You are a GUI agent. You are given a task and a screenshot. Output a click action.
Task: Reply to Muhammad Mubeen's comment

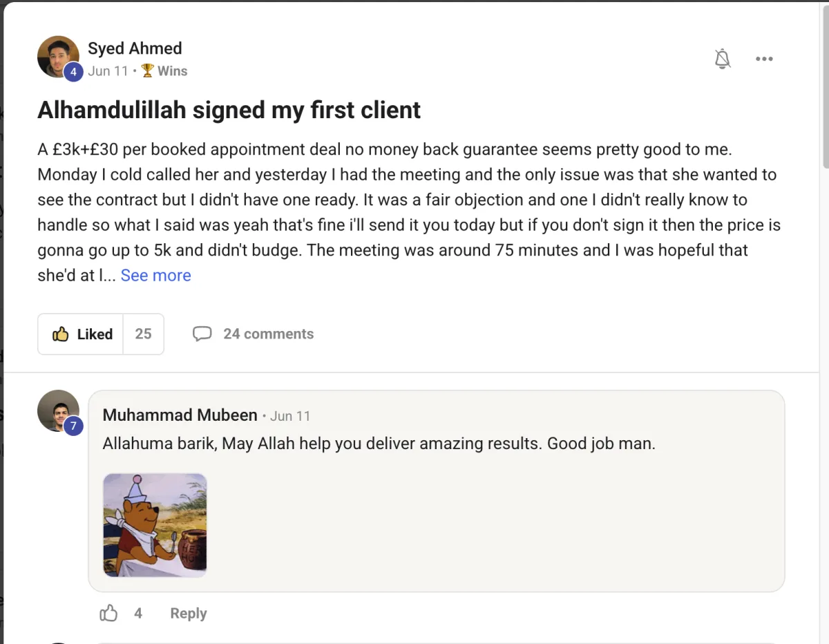[x=188, y=613]
